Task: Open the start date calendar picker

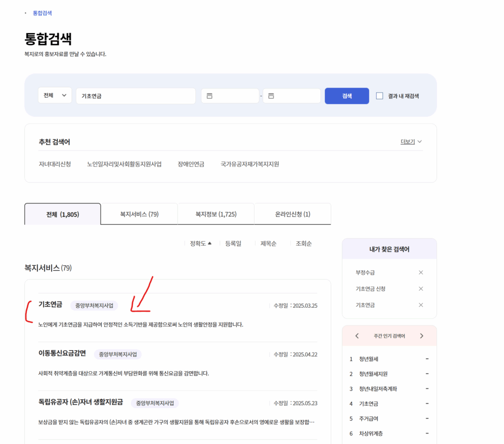Action: [x=210, y=96]
